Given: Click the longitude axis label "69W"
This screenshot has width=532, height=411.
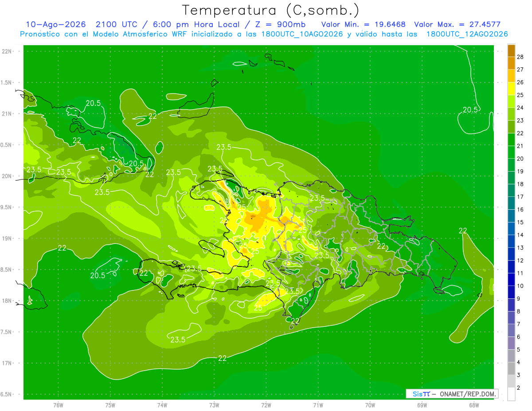Looking at the screenshot, I should pos(422,405).
